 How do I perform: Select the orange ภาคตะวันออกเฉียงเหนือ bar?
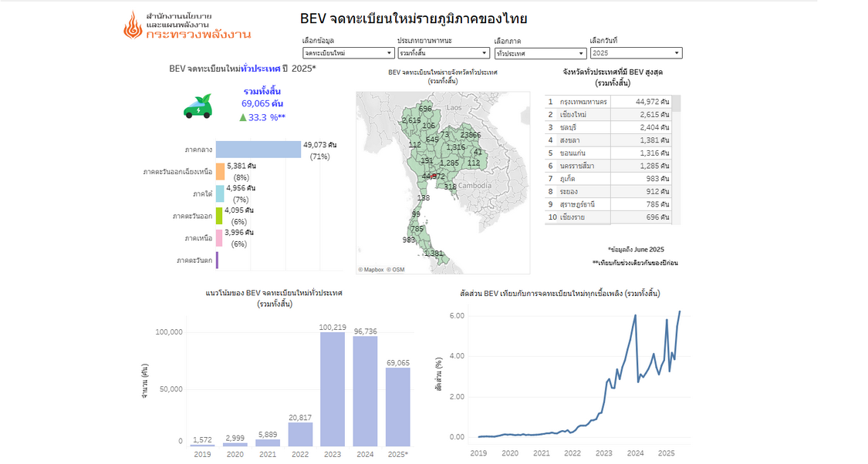[x=220, y=171]
